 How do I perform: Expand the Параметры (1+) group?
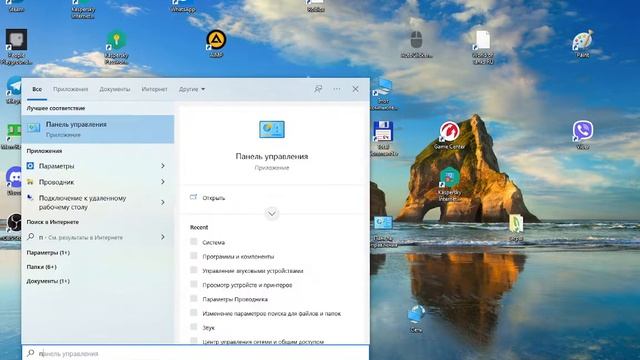tap(48, 253)
